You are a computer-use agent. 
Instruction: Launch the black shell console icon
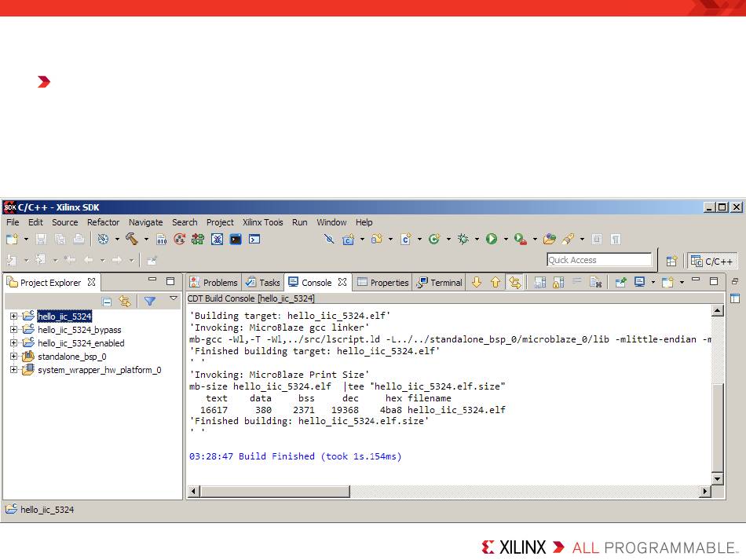(x=236, y=240)
